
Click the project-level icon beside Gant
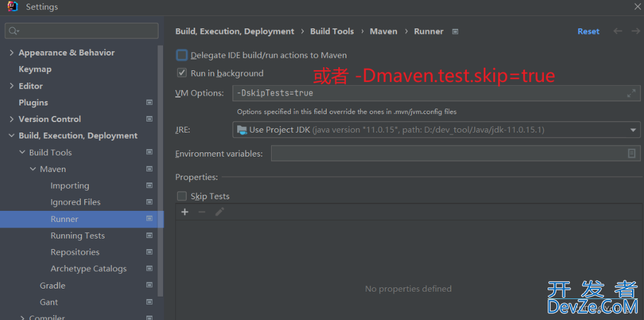pyautogui.click(x=149, y=302)
